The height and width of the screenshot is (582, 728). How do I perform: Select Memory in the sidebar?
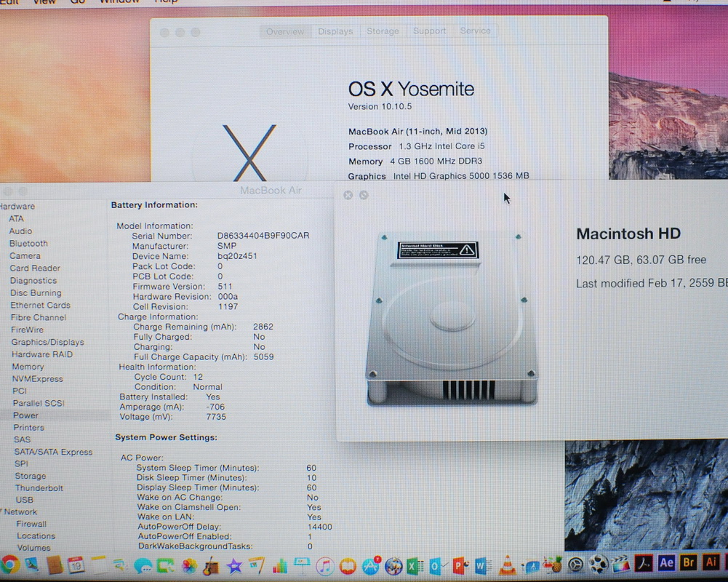pos(28,367)
